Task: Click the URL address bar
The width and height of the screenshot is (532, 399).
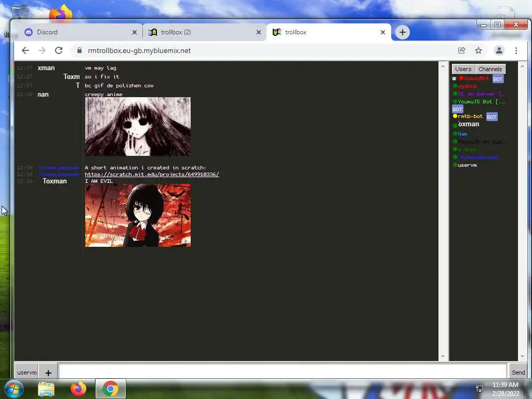Action: [x=264, y=50]
